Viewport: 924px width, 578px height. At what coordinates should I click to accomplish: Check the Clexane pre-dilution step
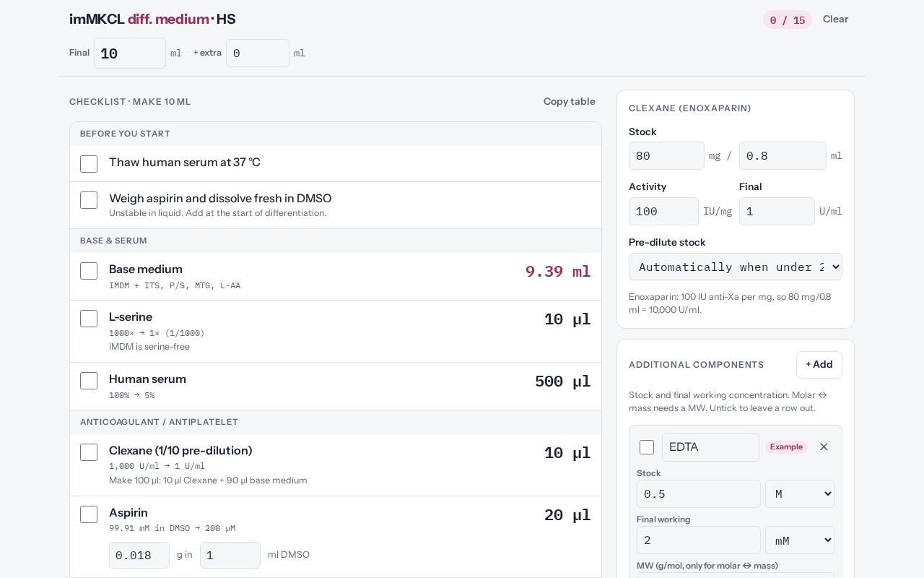point(89,452)
